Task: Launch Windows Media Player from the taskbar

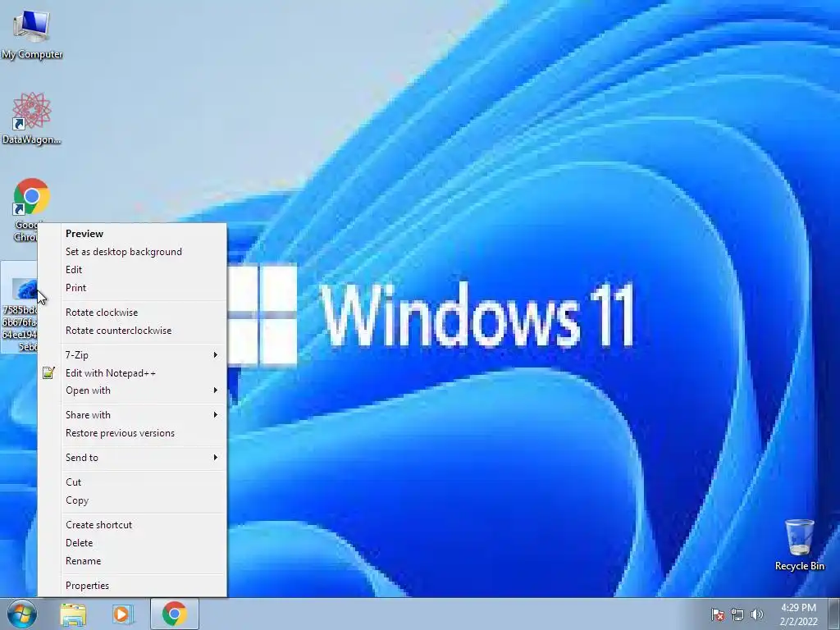Action: coord(122,614)
